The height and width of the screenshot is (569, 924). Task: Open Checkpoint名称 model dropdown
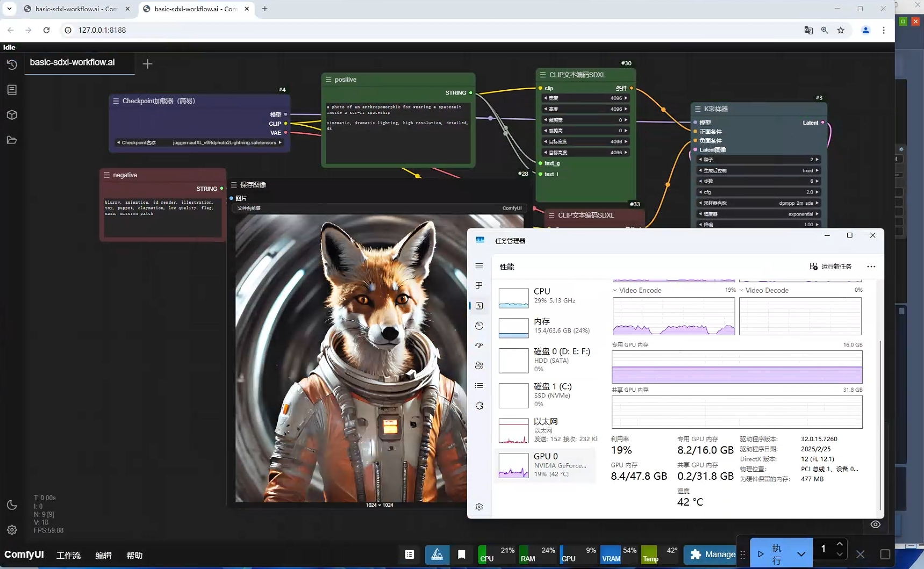coord(199,142)
